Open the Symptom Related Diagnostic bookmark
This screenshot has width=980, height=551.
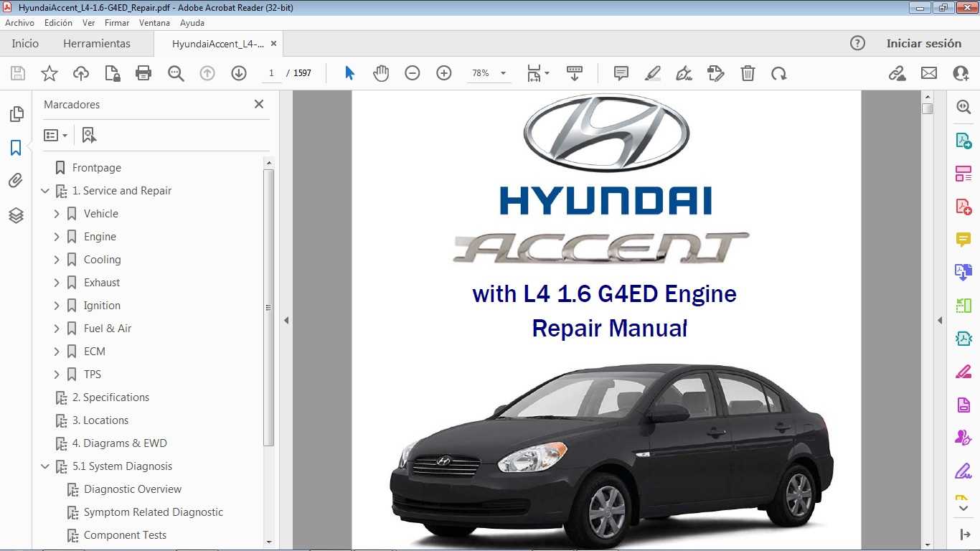(154, 512)
